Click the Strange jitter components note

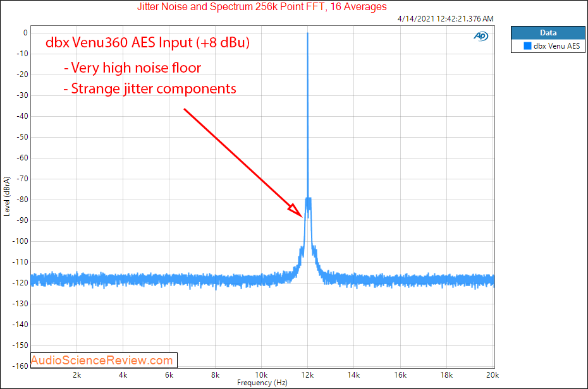(x=150, y=89)
